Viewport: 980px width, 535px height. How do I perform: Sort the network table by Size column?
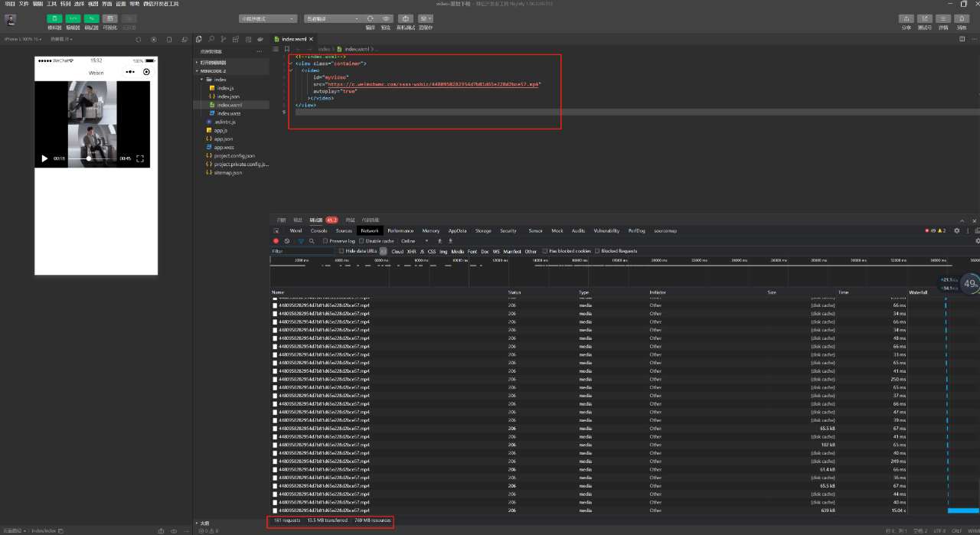772,292
